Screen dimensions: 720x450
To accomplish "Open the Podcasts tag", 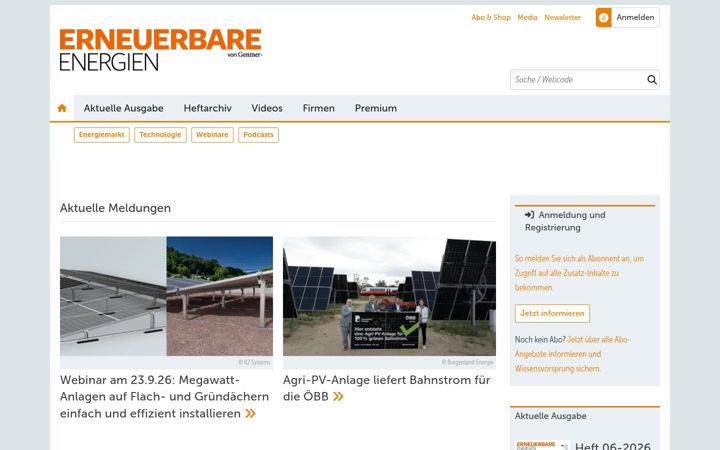I will point(258,135).
